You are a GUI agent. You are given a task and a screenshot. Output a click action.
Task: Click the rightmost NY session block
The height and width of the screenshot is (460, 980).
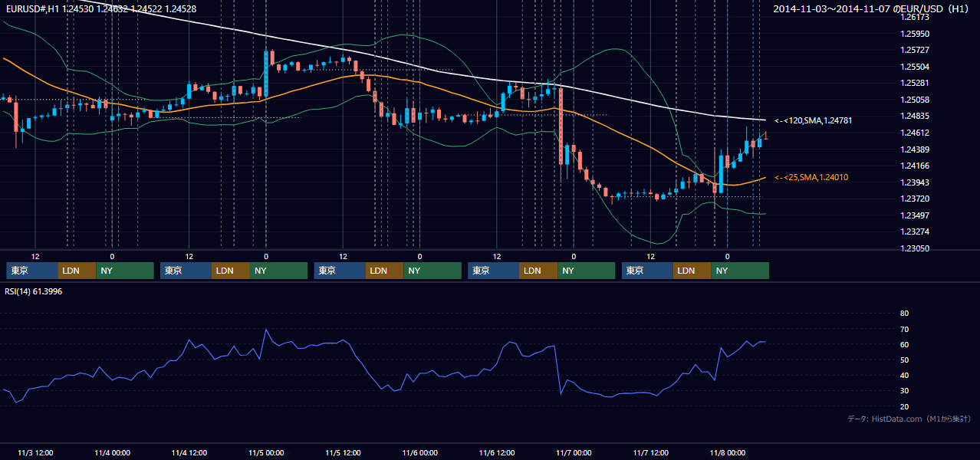(x=741, y=271)
